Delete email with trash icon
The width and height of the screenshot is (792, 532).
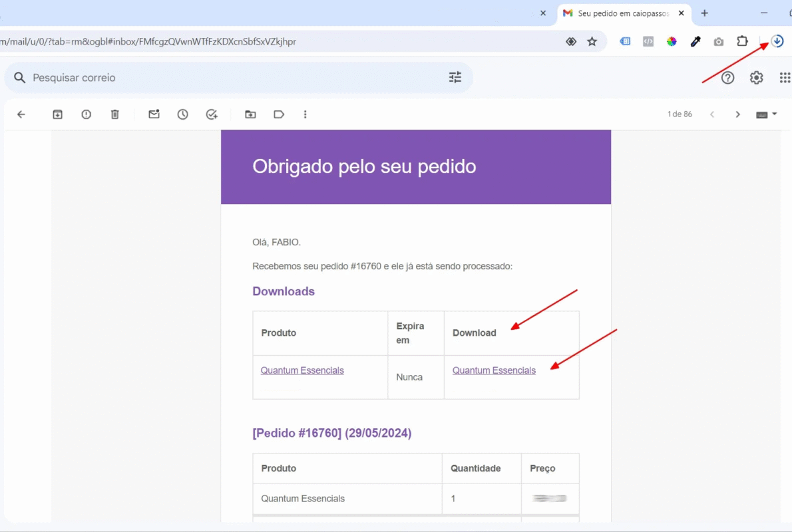[115, 114]
